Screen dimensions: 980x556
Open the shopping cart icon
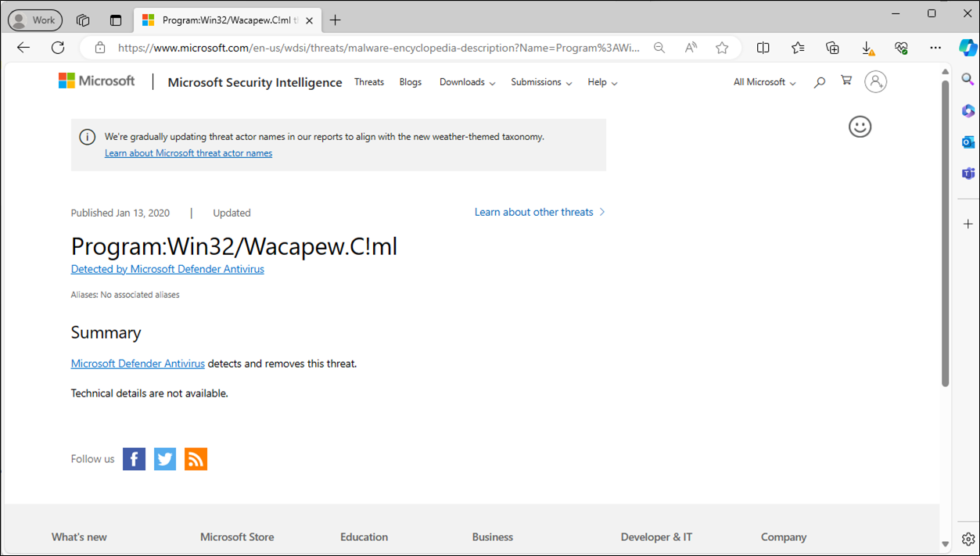coord(846,81)
